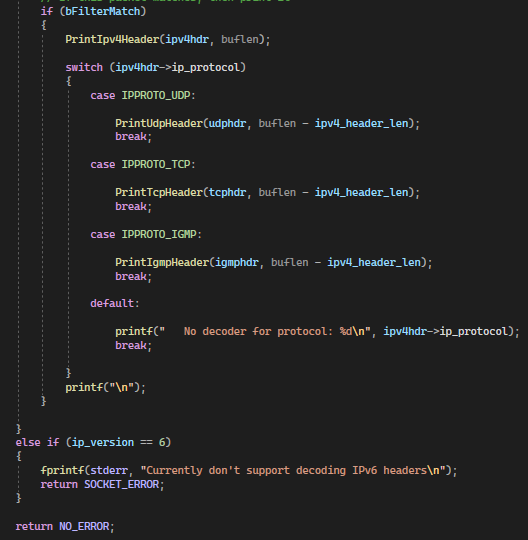Click the "Currently don't support decoding IPv6" string
Screen dimensions: 528x540
click(293, 470)
